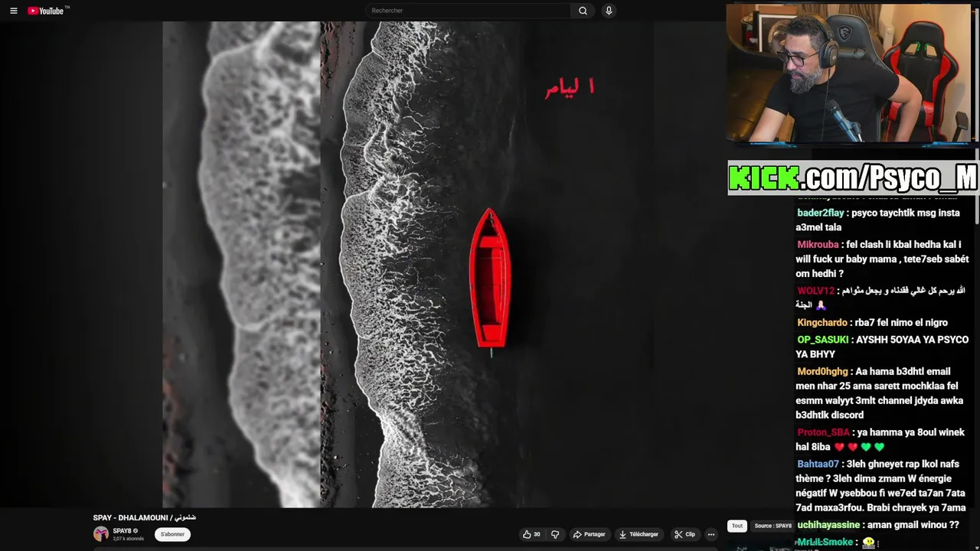Open the SPAY8 channel name link
This screenshot has height=551, width=980.
tap(122, 531)
